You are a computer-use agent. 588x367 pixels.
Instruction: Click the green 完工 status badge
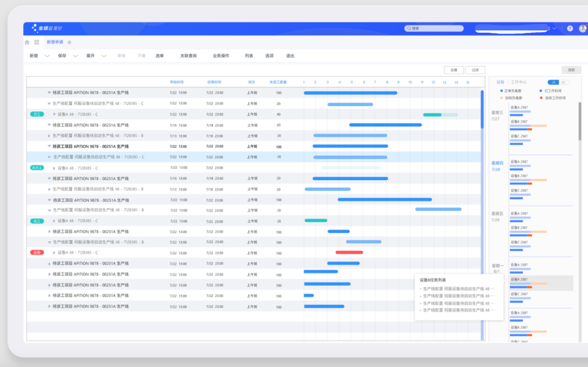click(36, 221)
